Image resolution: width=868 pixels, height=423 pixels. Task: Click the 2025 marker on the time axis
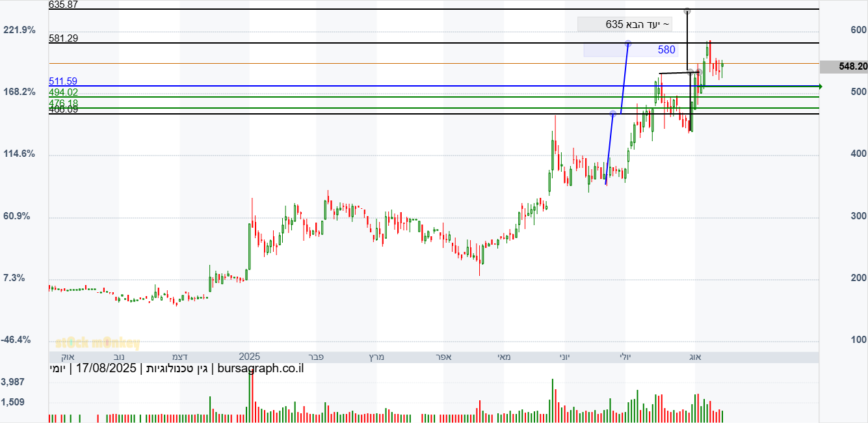tap(249, 357)
